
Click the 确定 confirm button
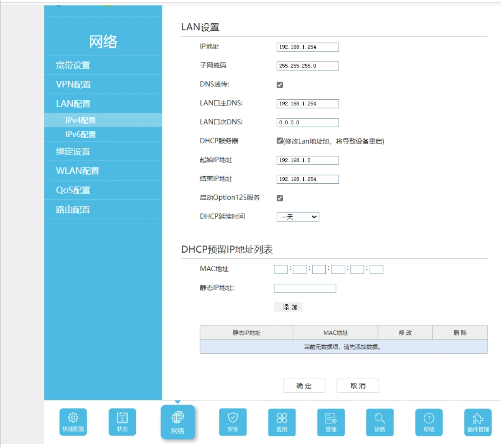tap(304, 386)
